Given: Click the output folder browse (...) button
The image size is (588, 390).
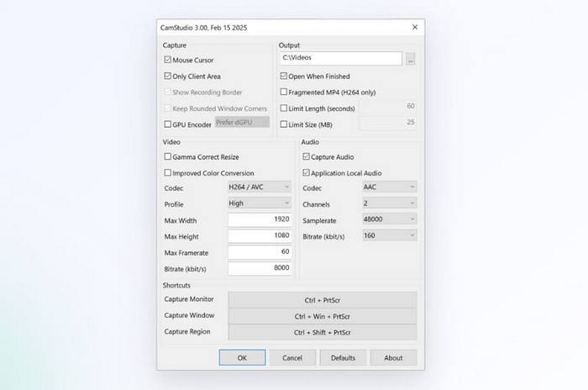Looking at the screenshot, I should 411,59.
